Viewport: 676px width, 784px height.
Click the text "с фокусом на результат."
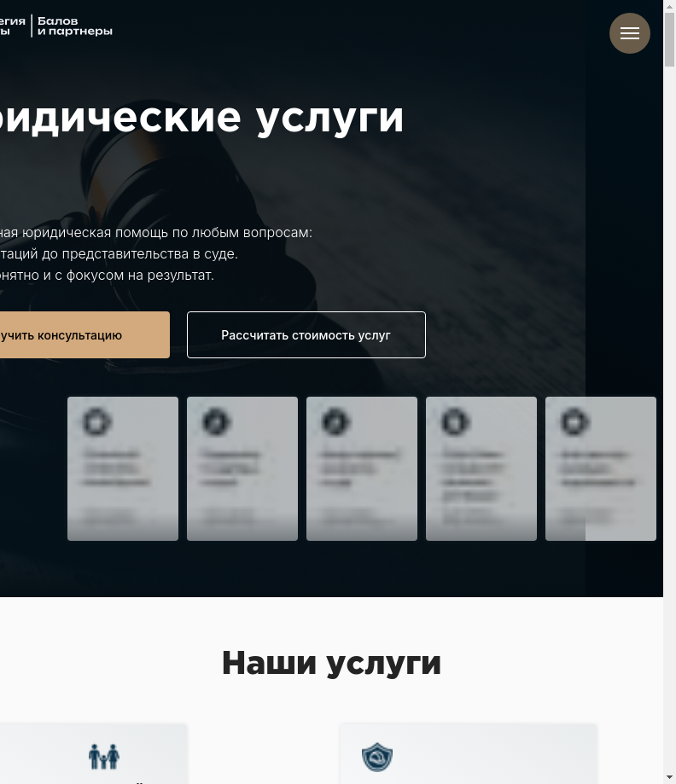point(134,276)
